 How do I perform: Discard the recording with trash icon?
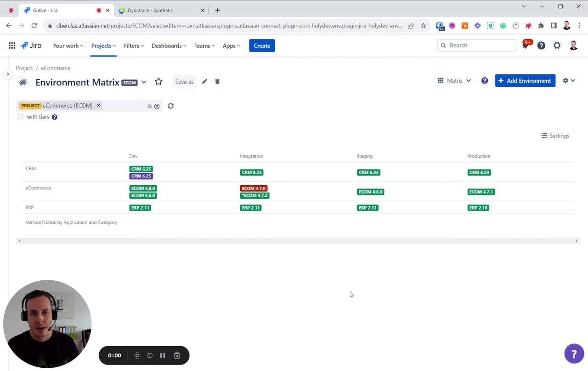pyautogui.click(x=177, y=355)
